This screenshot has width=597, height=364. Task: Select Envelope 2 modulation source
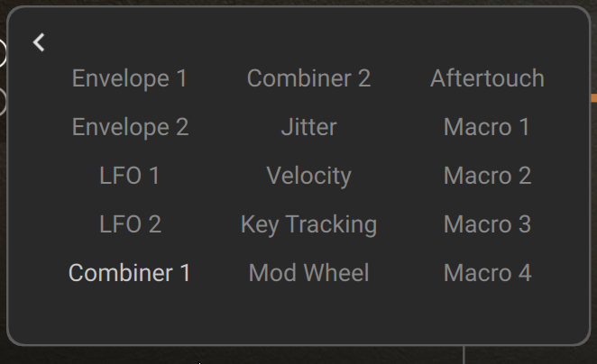(130, 127)
